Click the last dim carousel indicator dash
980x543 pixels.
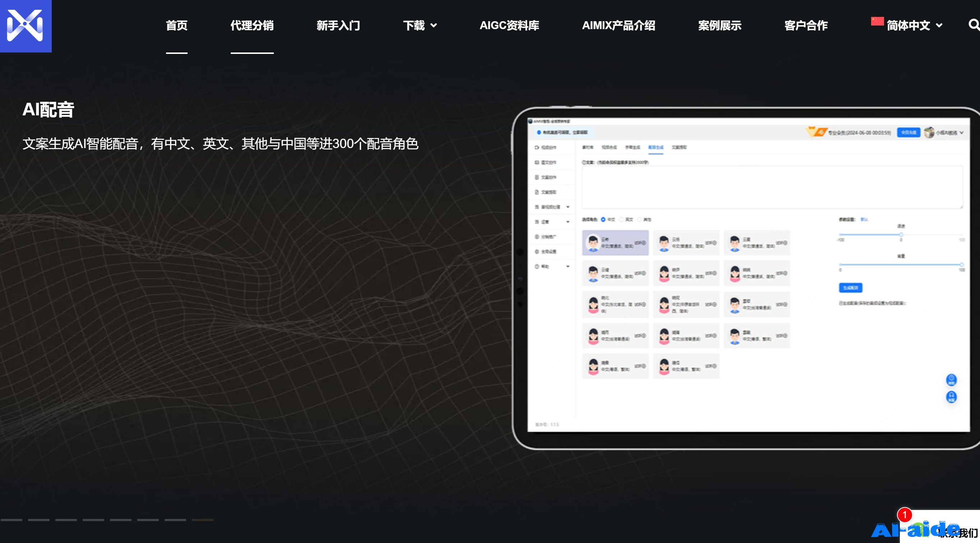click(203, 520)
